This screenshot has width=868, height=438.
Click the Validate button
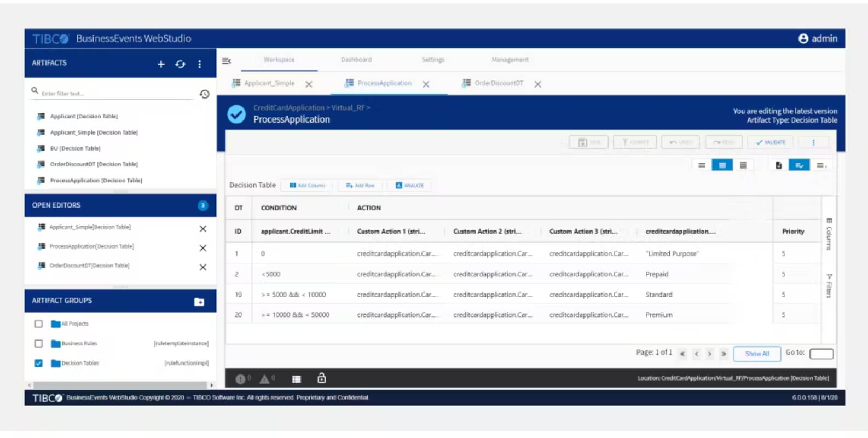click(770, 142)
